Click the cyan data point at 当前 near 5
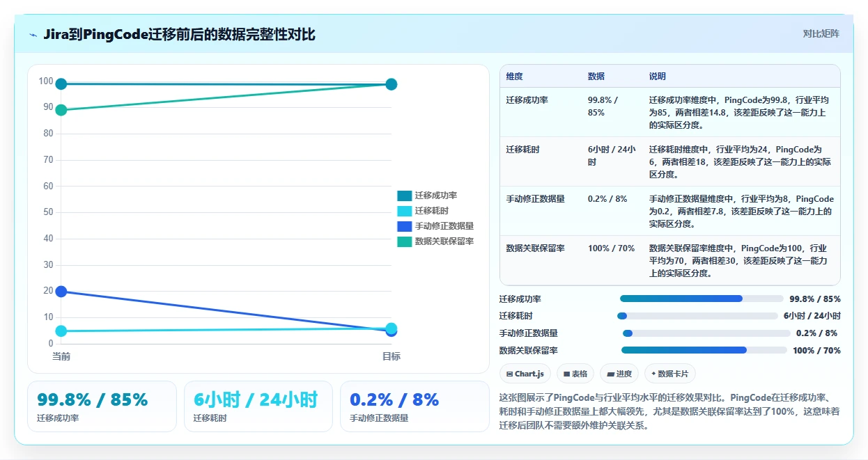 61,331
